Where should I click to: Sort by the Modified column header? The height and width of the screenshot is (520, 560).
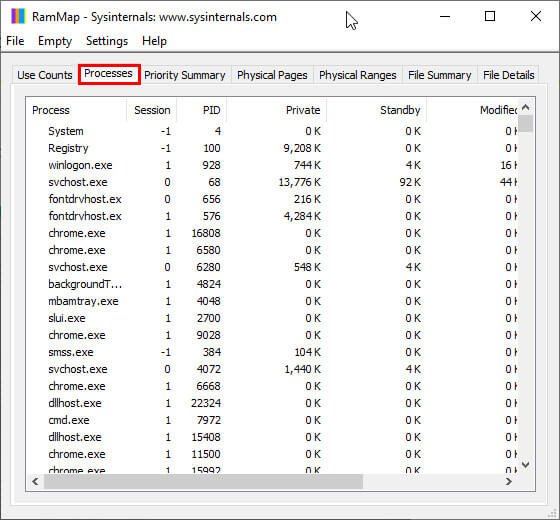tap(472, 110)
